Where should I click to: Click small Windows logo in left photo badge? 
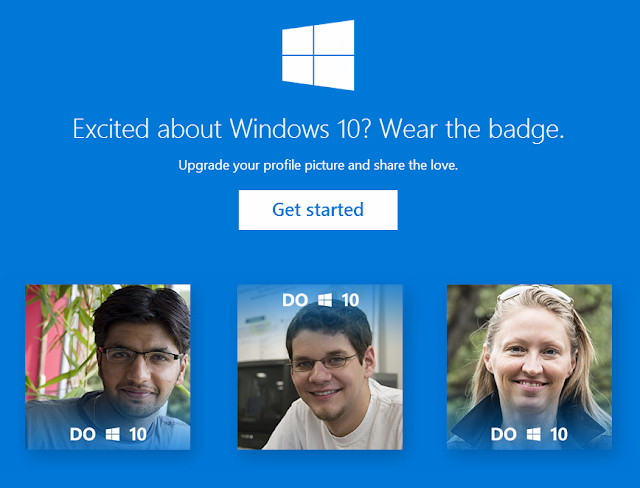pos(113,434)
